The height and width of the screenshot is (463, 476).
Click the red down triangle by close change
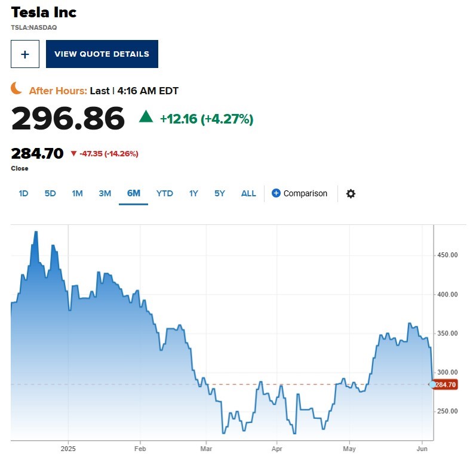tap(73, 153)
